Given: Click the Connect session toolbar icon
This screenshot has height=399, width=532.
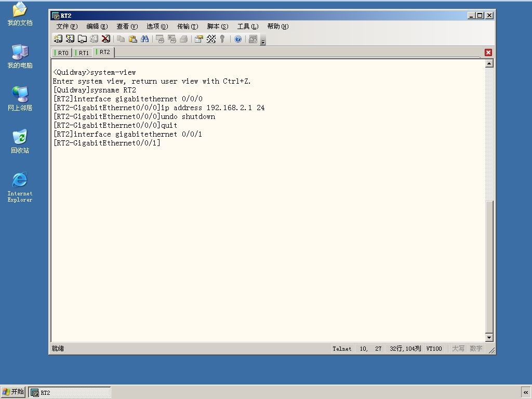Looking at the screenshot, I should click(x=58, y=39).
